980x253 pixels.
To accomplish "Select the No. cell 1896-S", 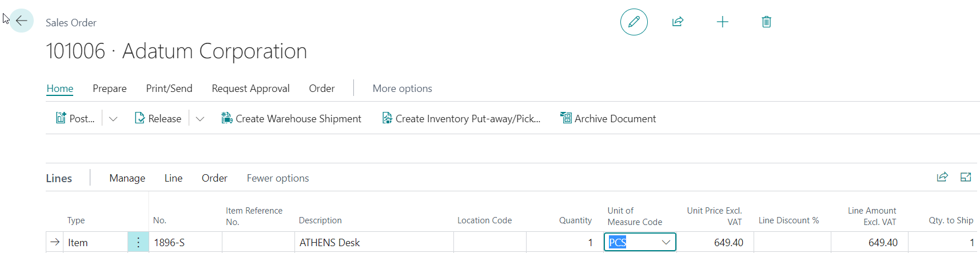I will pyautogui.click(x=186, y=242).
